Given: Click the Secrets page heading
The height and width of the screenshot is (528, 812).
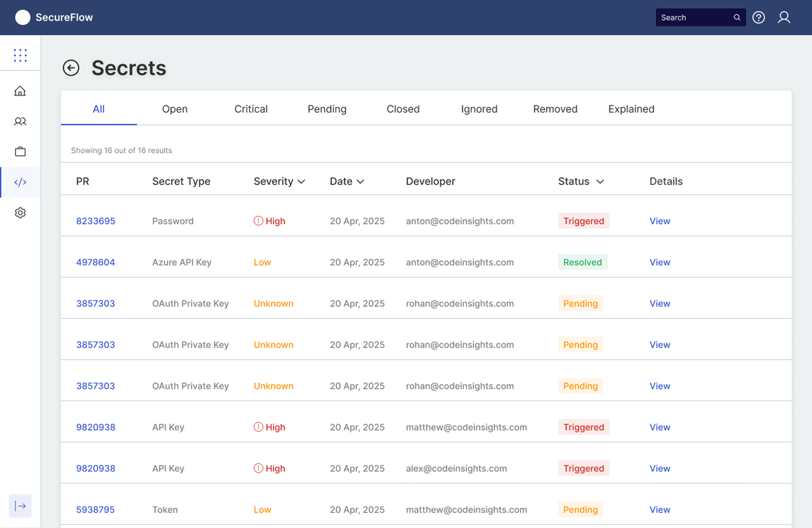Looking at the screenshot, I should tap(129, 68).
